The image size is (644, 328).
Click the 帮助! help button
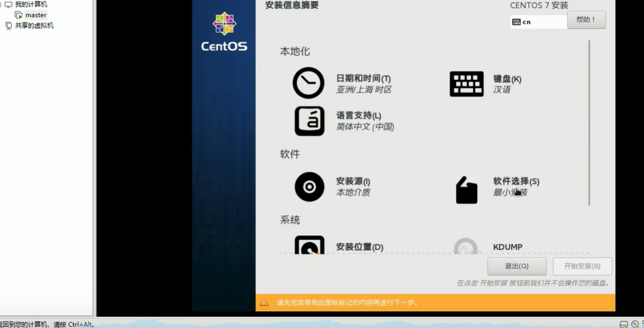pos(586,20)
